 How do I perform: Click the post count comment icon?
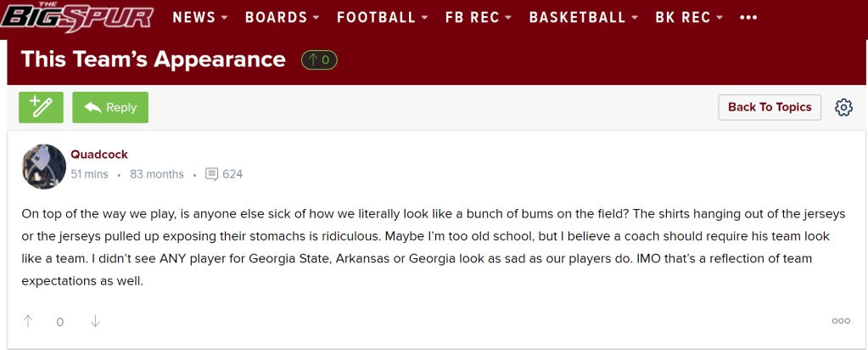(x=212, y=174)
